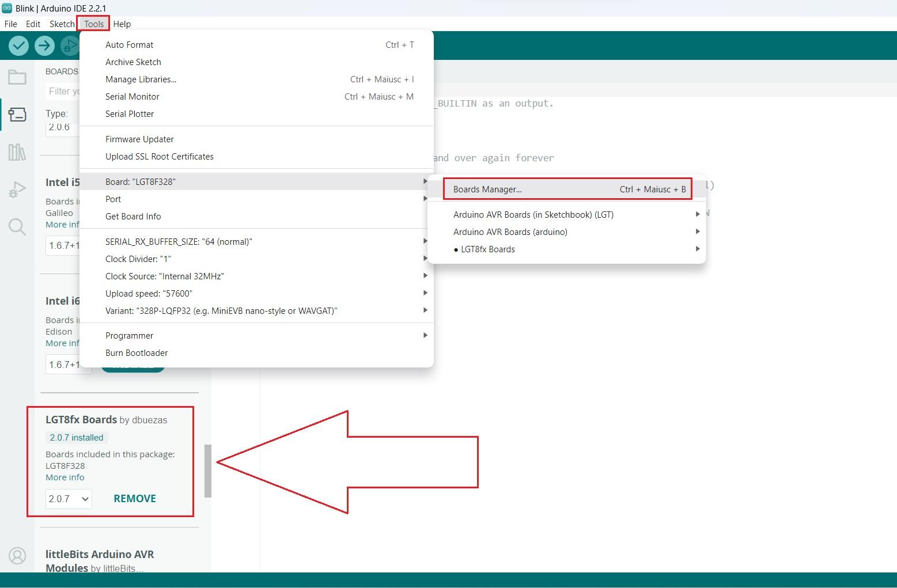Viewport: 897px width, 588px height.
Task: Choose Auto Format from Tools menu
Action: [256, 44]
